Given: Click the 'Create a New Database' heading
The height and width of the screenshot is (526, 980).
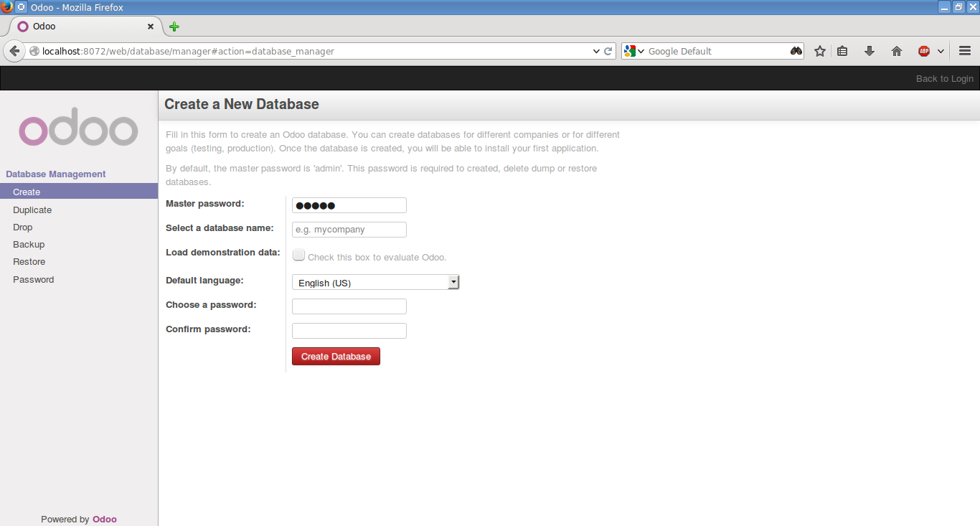Looking at the screenshot, I should [242, 104].
